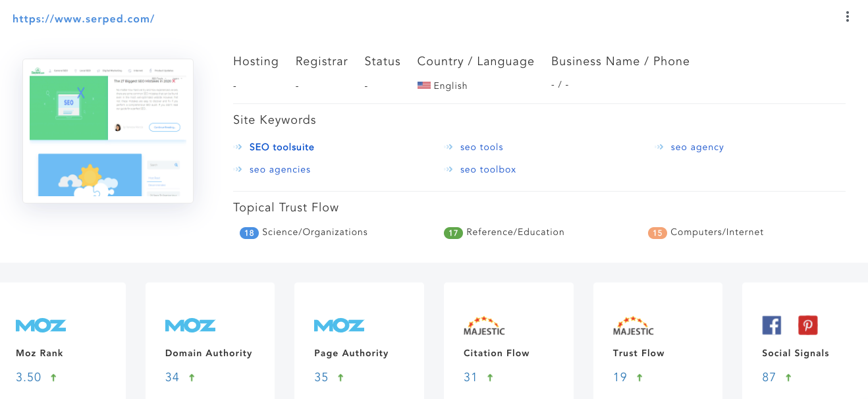Click the green up arrow beside 87
Image resolution: width=868 pixels, height=399 pixels.
click(x=788, y=378)
